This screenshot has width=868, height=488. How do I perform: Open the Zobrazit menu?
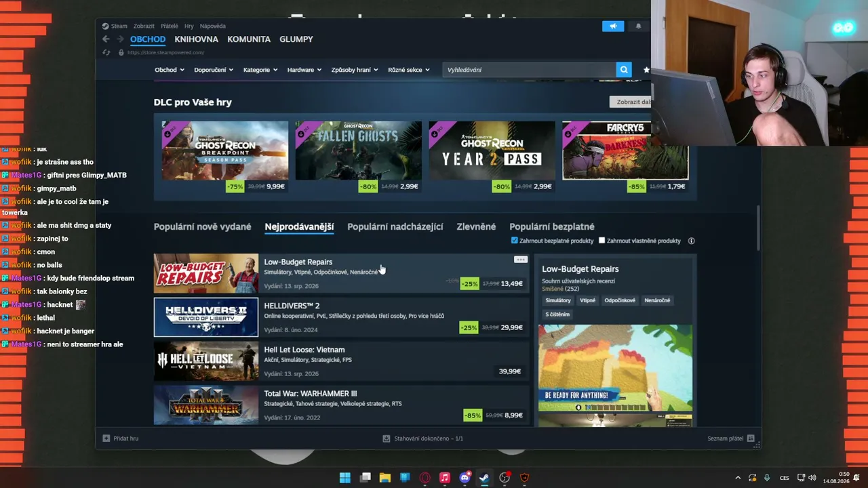click(144, 26)
